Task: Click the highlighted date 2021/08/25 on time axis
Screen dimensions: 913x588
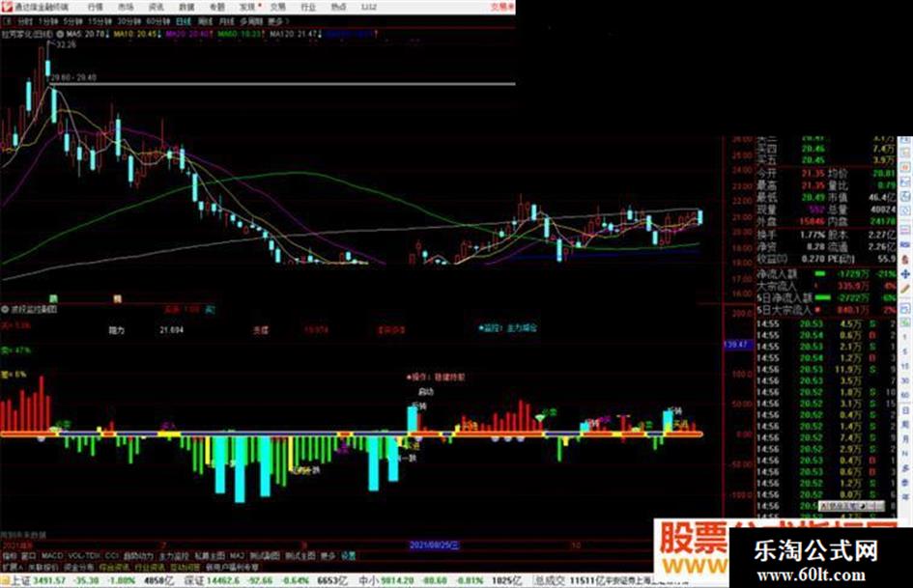Action: pos(435,546)
